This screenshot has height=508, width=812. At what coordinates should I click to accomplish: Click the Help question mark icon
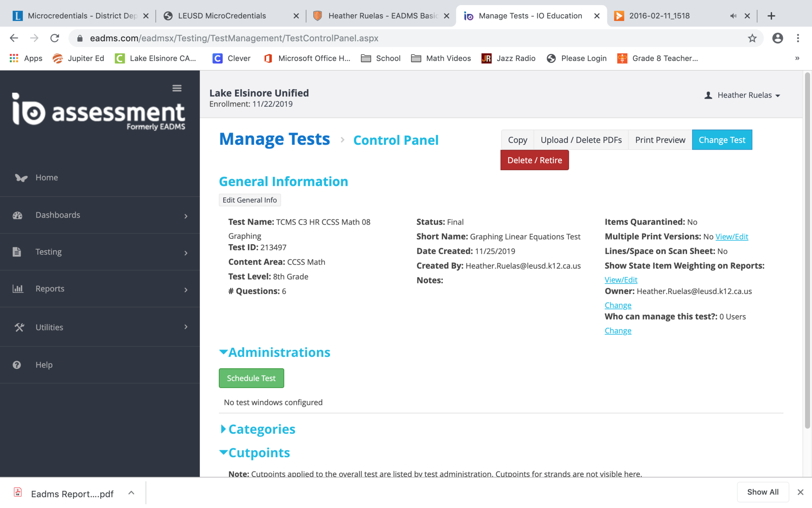[x=17, y=365]
